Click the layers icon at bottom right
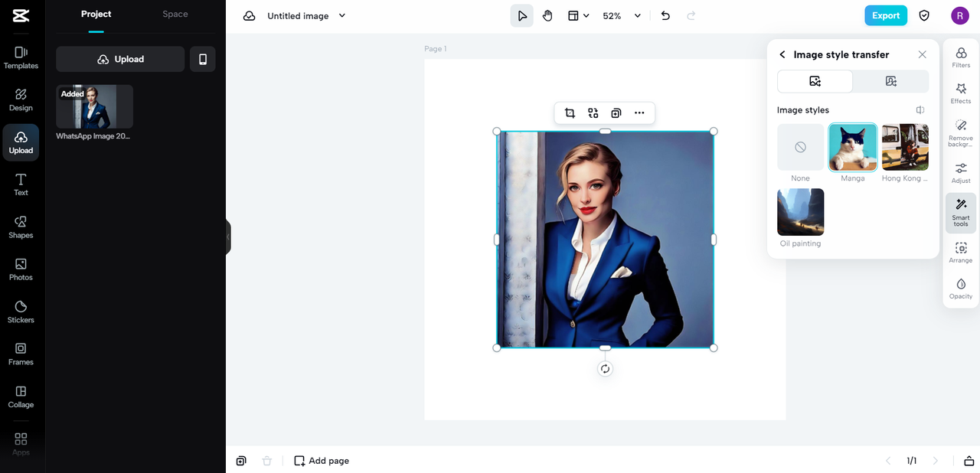980x473 pixels. click(x=969, y=461)
